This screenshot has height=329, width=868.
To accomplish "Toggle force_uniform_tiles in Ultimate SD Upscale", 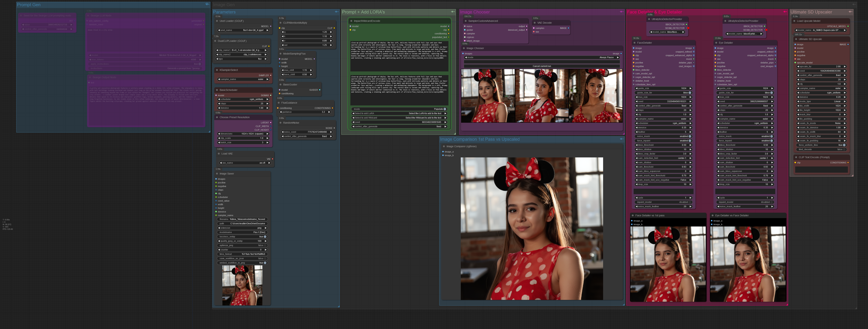I will point(844,145).
